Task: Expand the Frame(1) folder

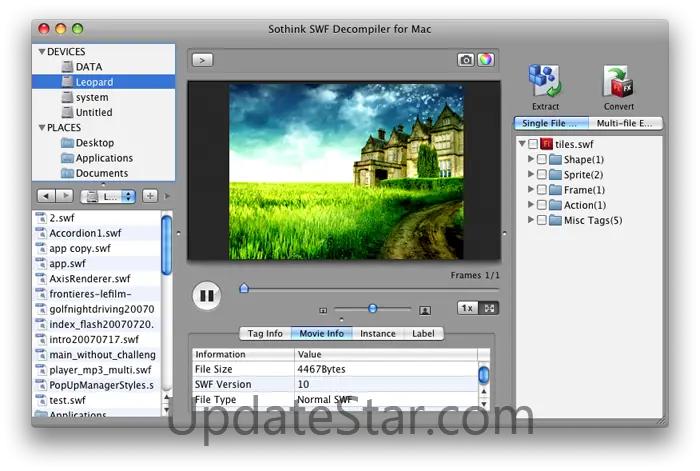Action: (x=530, y=189)
